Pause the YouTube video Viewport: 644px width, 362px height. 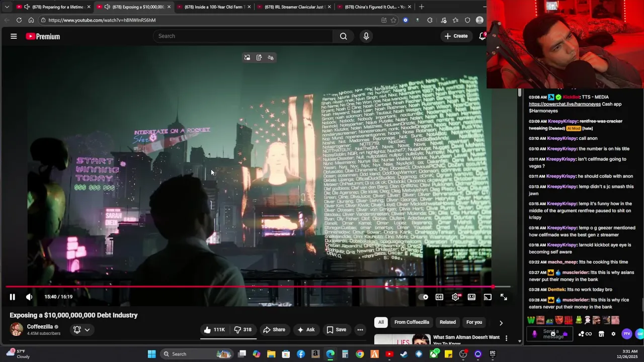coord(12,297)
